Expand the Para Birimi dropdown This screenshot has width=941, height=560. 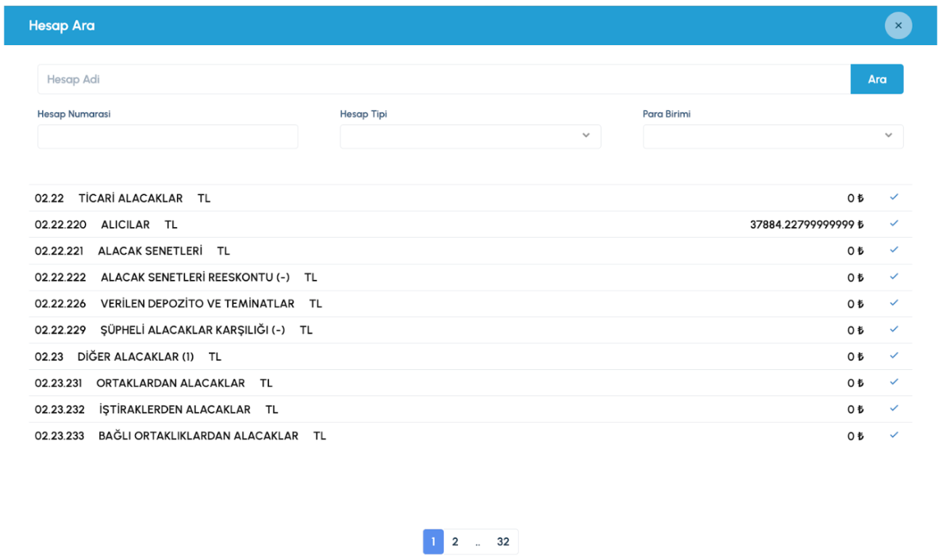[773, 136]
